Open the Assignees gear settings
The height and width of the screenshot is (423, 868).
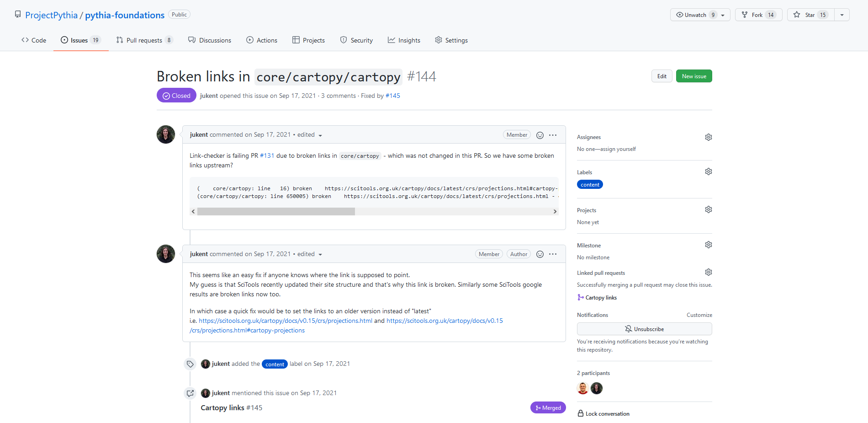[x=708, y=137]
